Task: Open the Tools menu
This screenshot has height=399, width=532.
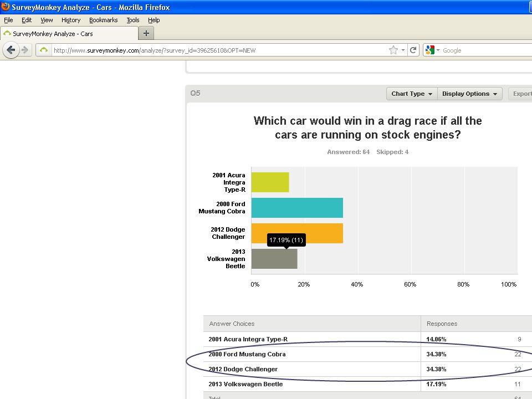Action: [132, 20]
